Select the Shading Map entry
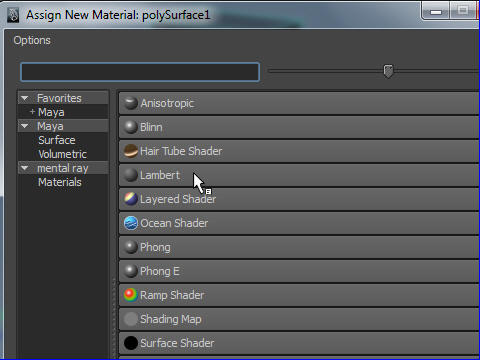Image resolution: width=480 pixels, height=360 pixels. point(299,319)
